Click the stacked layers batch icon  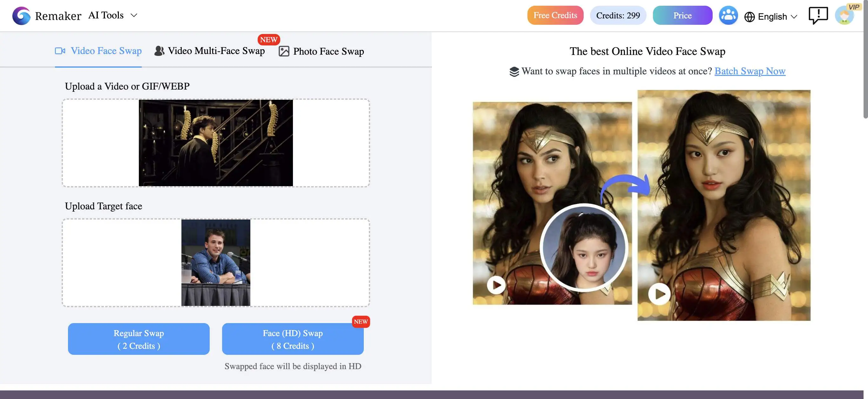point(514,71)
